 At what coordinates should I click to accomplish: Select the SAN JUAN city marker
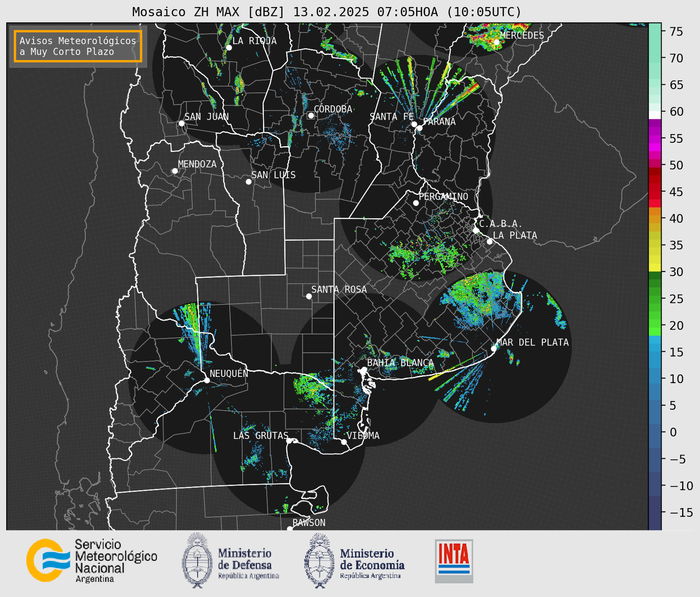181,123
